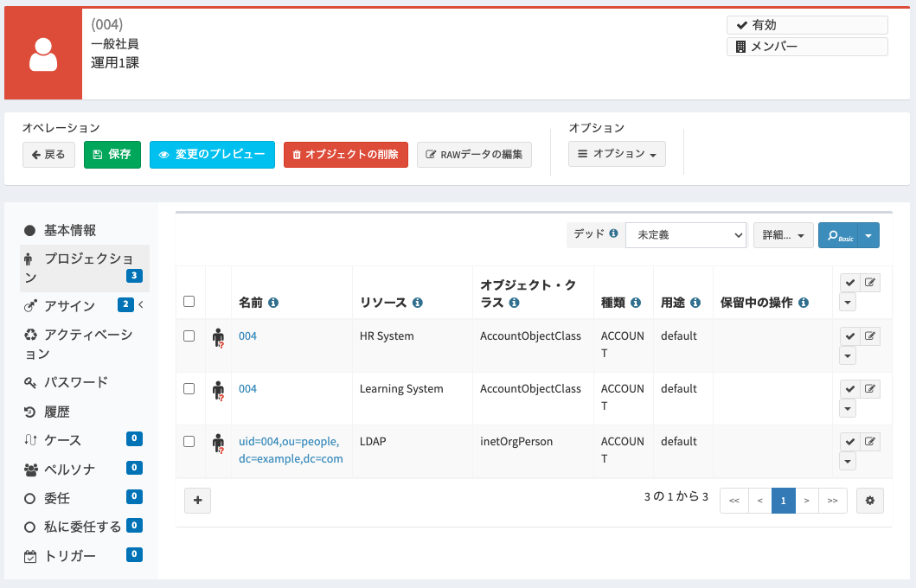Viewport: 916px width, 588px height.
Task: Click the checkmark icon in LDAP row
Action: click(850, 442)
